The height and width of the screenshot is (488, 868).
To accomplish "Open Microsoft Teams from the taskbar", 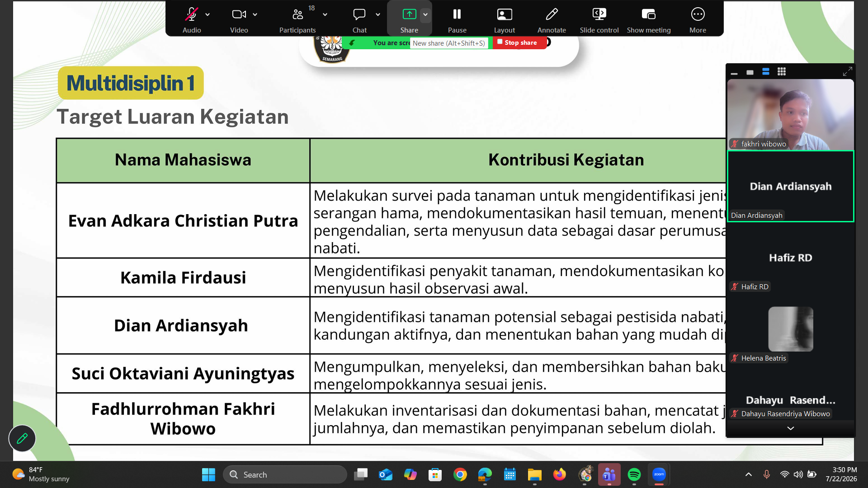I will (609, 474).
